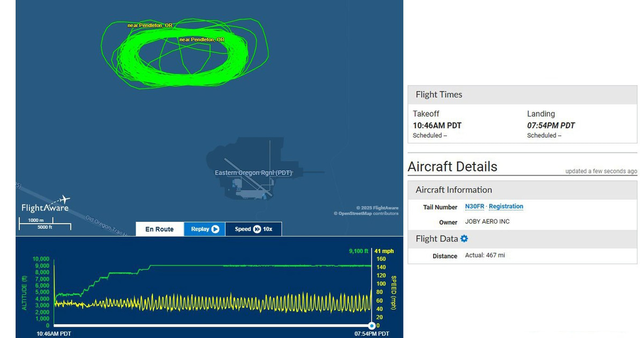This screenshot has width=644, height=338.
Task: Click the © 2025 FlightAware attribution
Action: 377,208
